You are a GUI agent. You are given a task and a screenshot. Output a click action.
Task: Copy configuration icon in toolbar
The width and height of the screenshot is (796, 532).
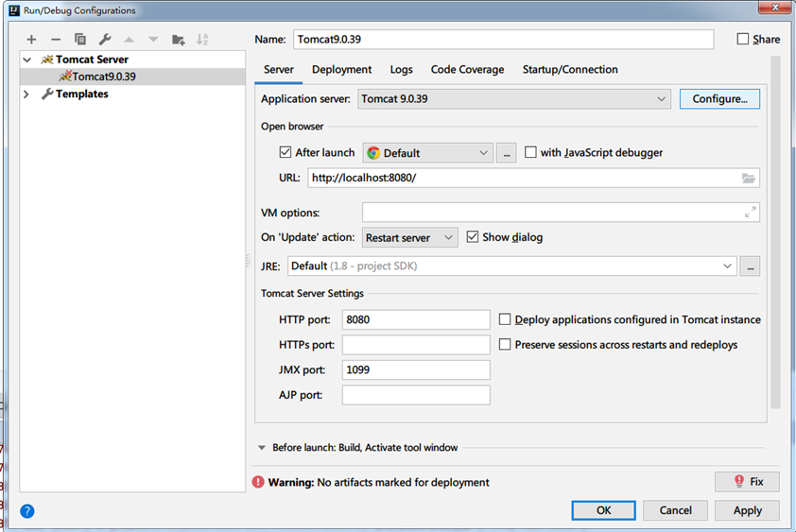(80, 39)
